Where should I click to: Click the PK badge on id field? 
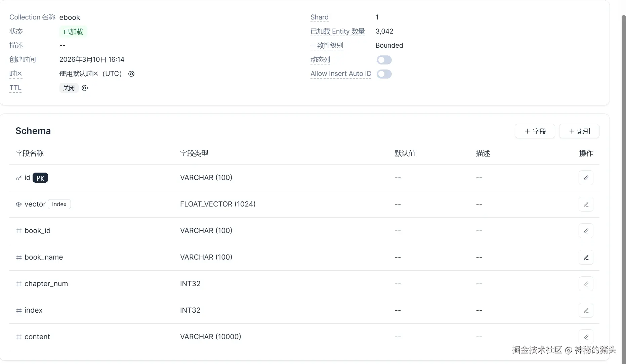40,178
